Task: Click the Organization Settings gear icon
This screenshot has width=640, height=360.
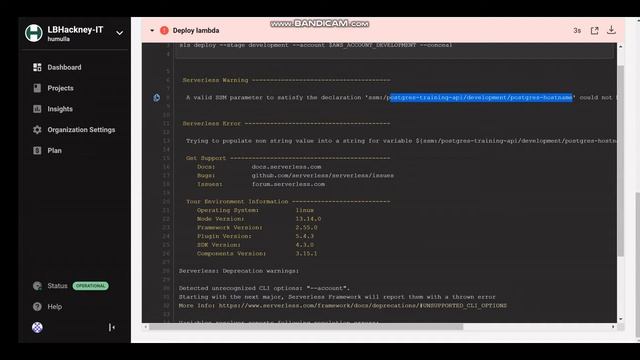Action: coord(37,130)
